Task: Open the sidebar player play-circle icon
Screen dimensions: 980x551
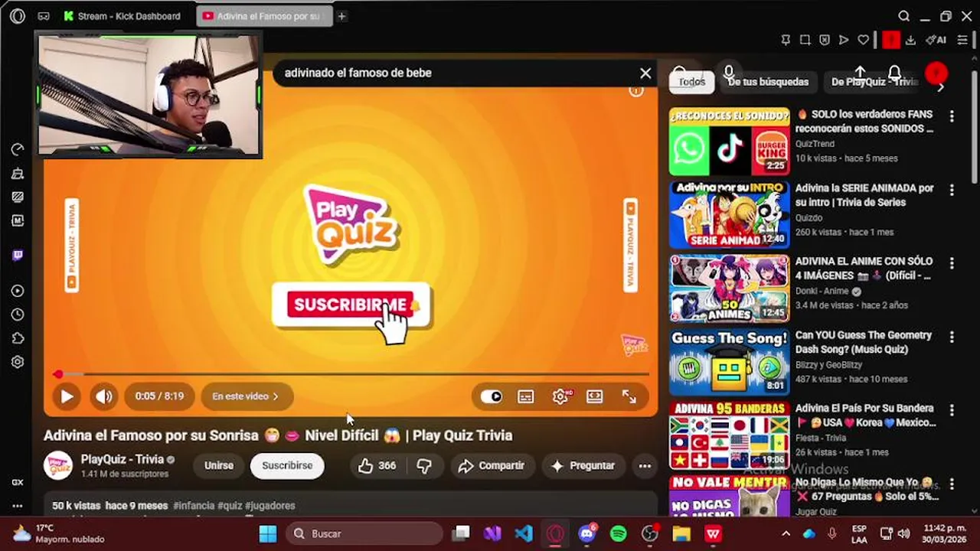Action: (x=18, y=291)
